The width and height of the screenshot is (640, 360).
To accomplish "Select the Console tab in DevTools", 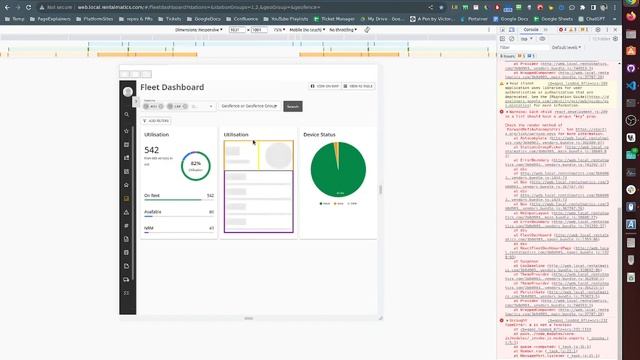I will click(531, 29).
